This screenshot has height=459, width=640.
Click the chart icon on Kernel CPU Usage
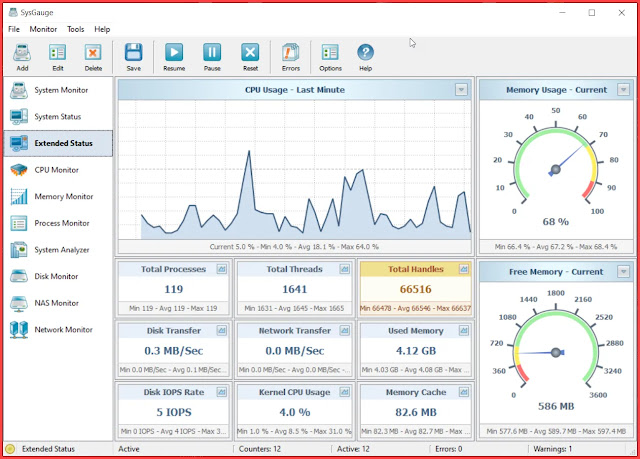[x=344, y=392]
